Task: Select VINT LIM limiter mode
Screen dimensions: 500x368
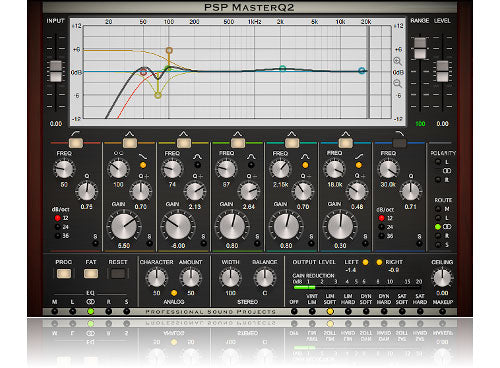Action: (312, 312)
